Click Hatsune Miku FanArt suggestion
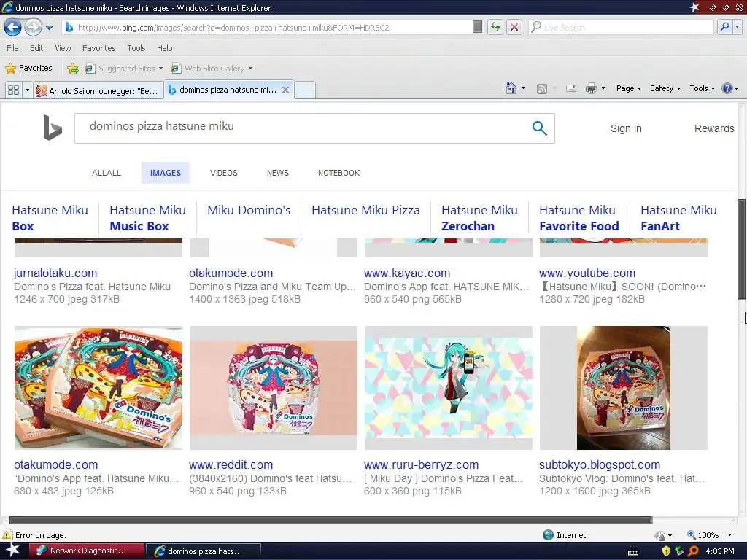747x560 pixels. [x=678, y=218]
